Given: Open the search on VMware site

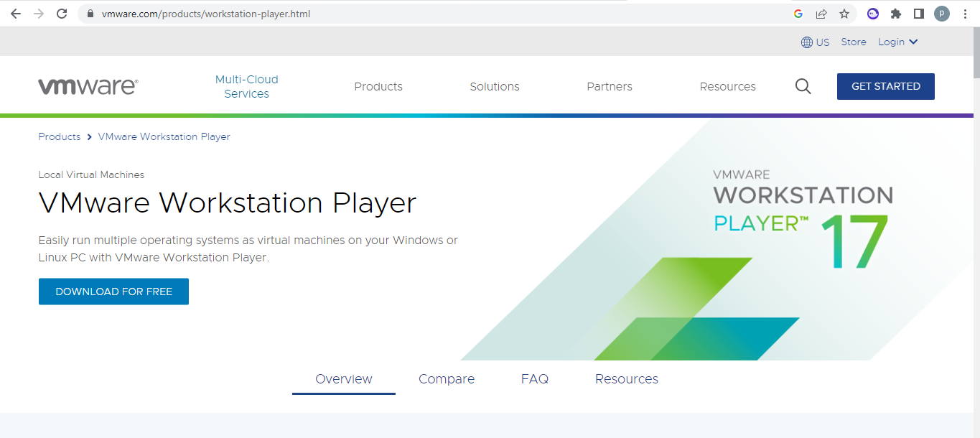Looking at the screenshot, I should (x=803, y=86).
